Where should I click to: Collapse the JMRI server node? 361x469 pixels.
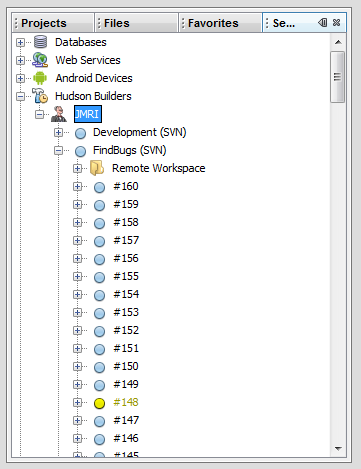[39, 114]
